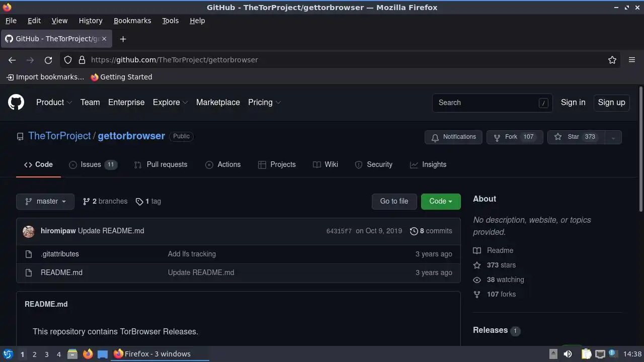Viewport: 644px width, 362px height.
Task: Click hiromipaw's avatar thumbnail
Action: click(x=29, y=231)
